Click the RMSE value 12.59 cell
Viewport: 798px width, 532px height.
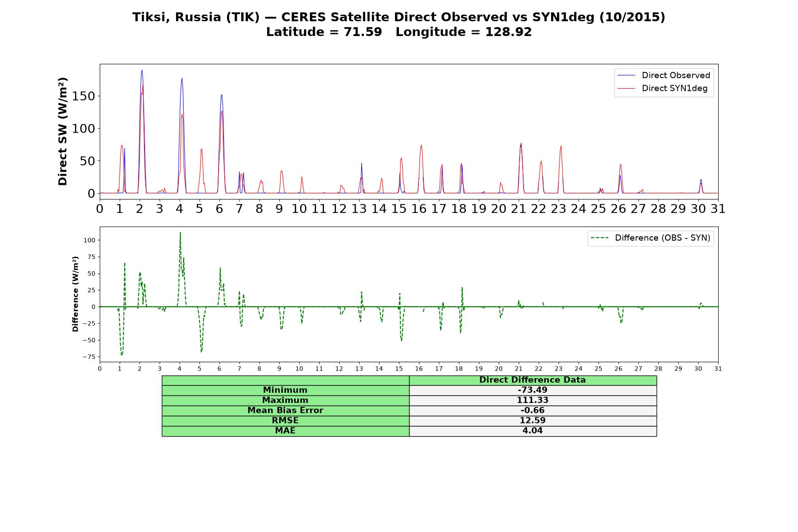tap(533, 421)
